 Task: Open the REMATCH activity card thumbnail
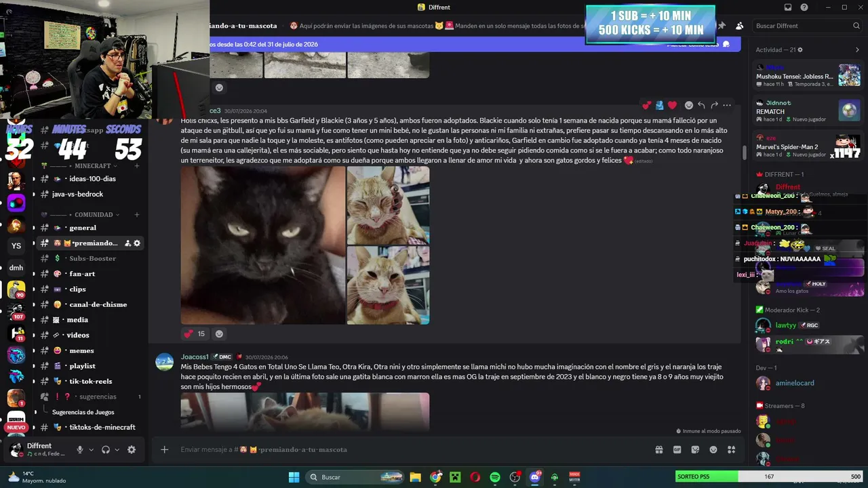(849, 110)
